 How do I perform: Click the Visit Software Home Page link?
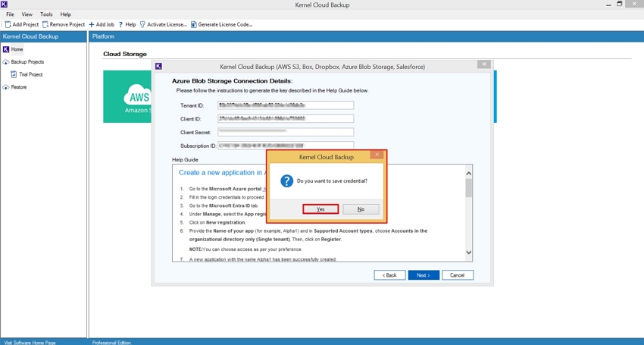[x=30, y=342]
